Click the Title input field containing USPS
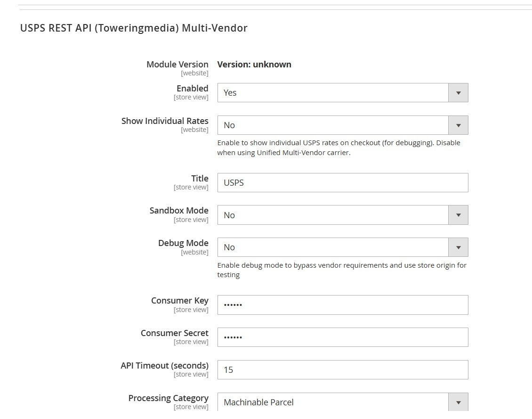Viewport: 532px width, 419px height. coord(343,183)
